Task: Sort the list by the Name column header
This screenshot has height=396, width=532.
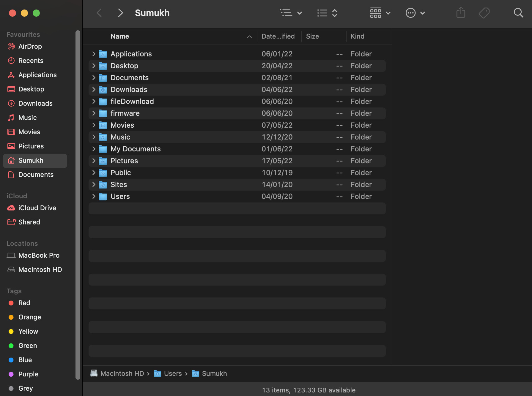Action: point(120,36)
